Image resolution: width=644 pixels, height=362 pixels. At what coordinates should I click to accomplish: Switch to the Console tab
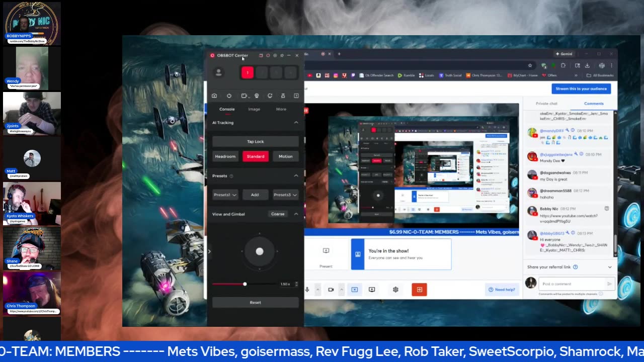[227, 109]
